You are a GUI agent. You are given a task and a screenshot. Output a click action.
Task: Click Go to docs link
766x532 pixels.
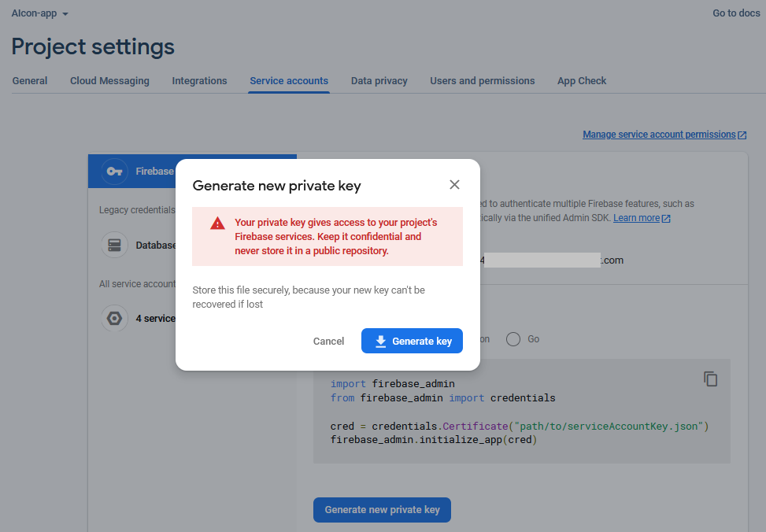[x=736, y=13]
